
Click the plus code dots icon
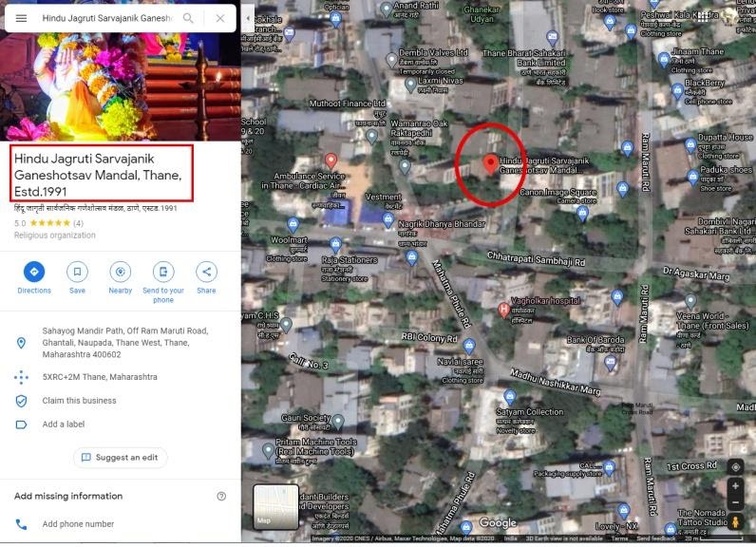21,377
